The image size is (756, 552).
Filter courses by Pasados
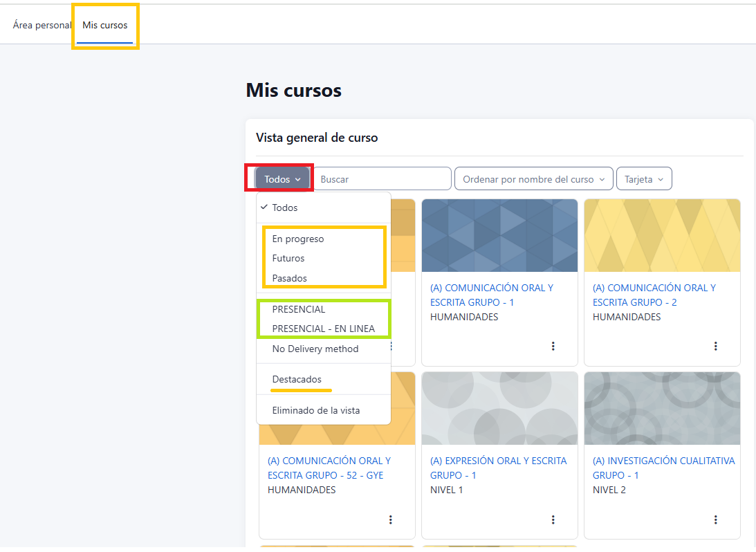[x=290, y=278]
